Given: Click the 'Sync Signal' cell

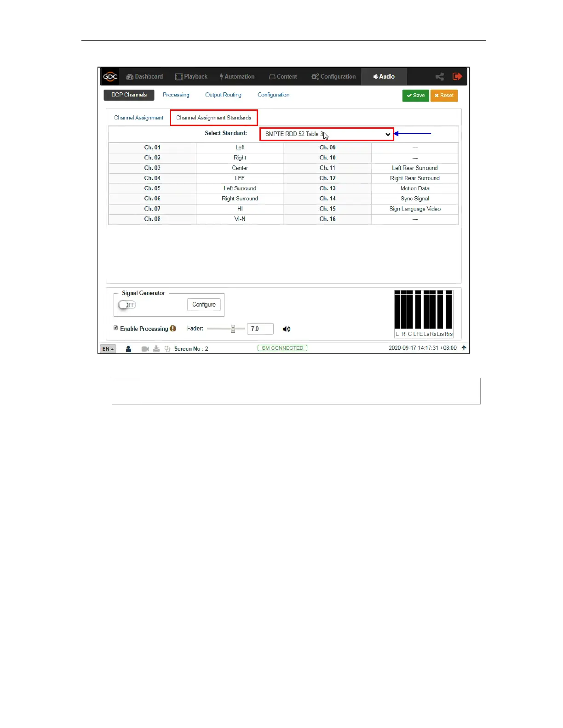Looking at the screenshot, I should [x=415, y=199].
